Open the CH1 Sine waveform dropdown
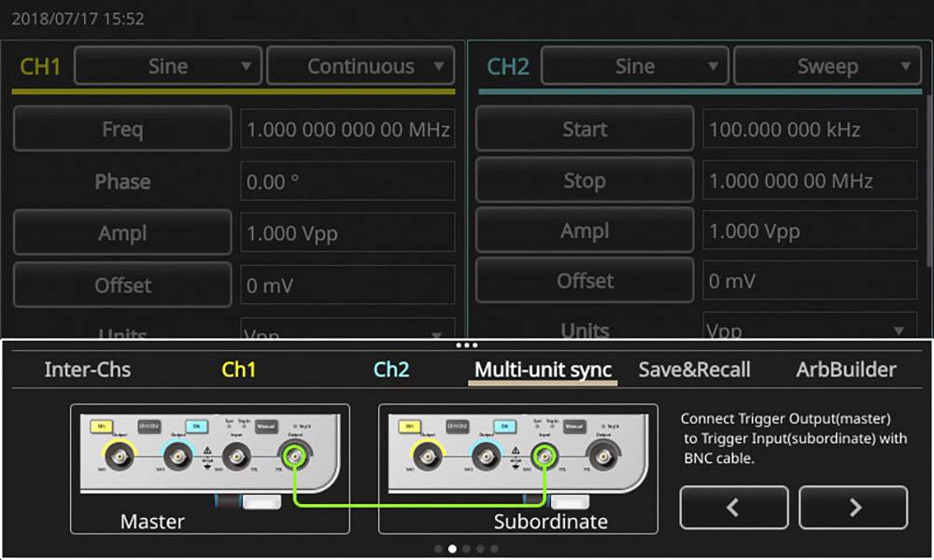This screenshot has width=934, height=560. point(167,65)
